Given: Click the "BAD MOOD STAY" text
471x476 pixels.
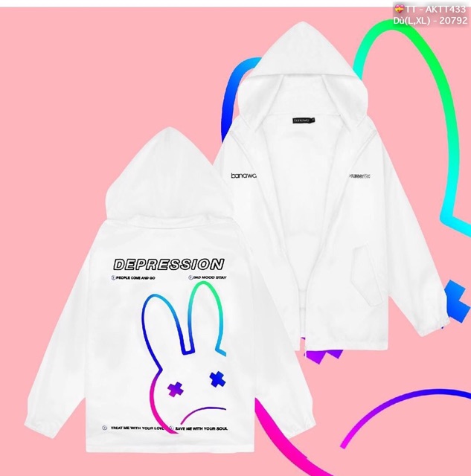Looking at the screenshot, I should click(210, 277).
